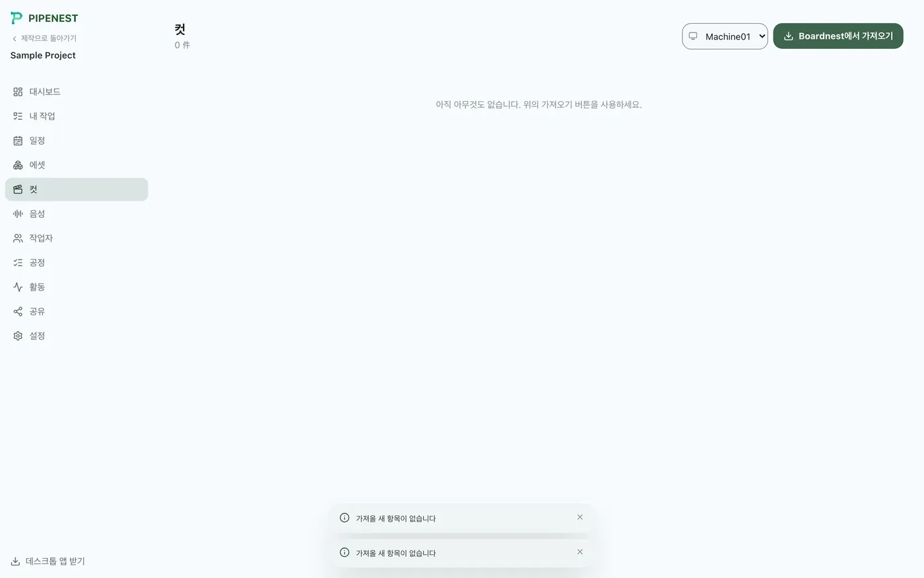Open the 음성 sidebar item
The width and height of the screenshot is (924, 578).
77,214
